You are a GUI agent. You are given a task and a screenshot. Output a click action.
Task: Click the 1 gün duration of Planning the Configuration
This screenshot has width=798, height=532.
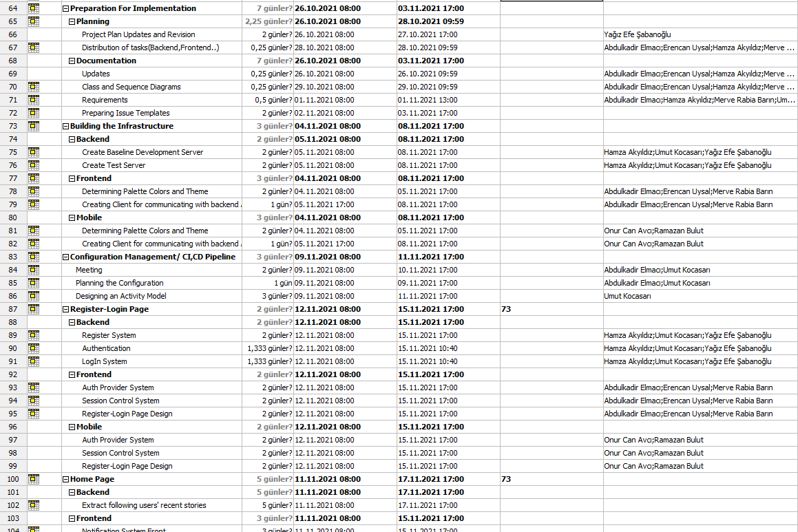click(283, 283)
